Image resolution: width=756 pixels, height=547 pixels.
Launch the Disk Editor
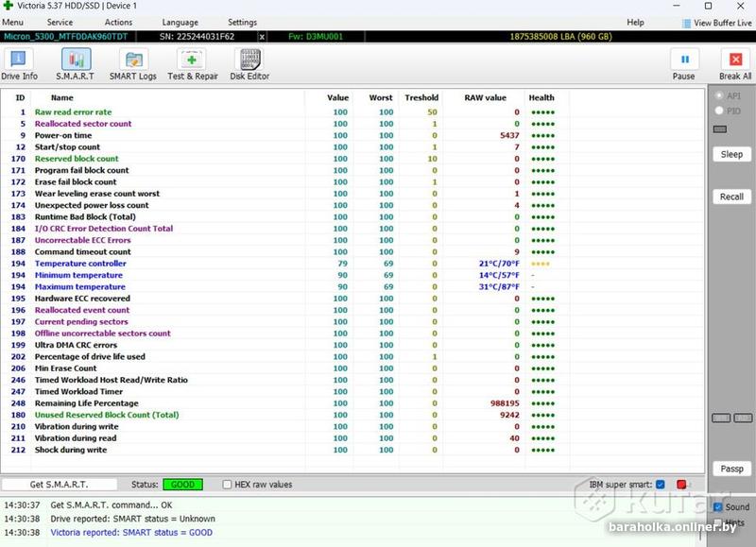tap(249, 64)
